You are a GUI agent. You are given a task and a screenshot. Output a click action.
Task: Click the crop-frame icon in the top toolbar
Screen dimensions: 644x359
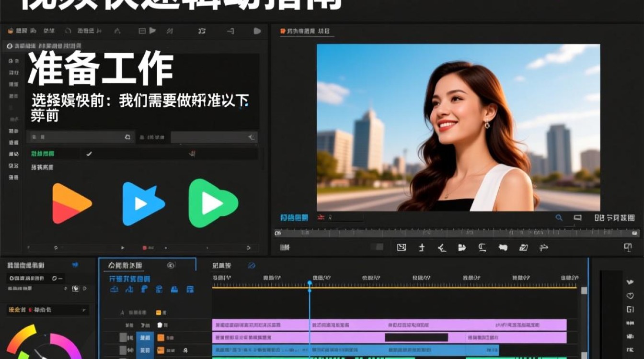pyautogui.click(x=202, y=31)
